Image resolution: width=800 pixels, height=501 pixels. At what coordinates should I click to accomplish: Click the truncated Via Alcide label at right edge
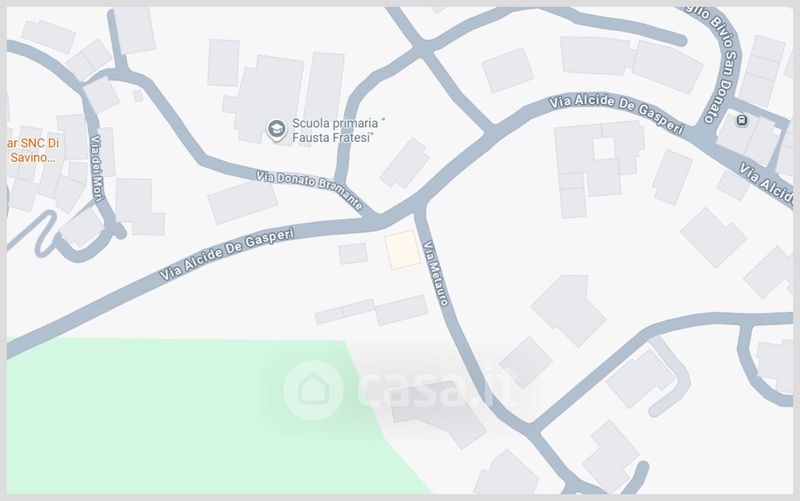click(766, 183)
